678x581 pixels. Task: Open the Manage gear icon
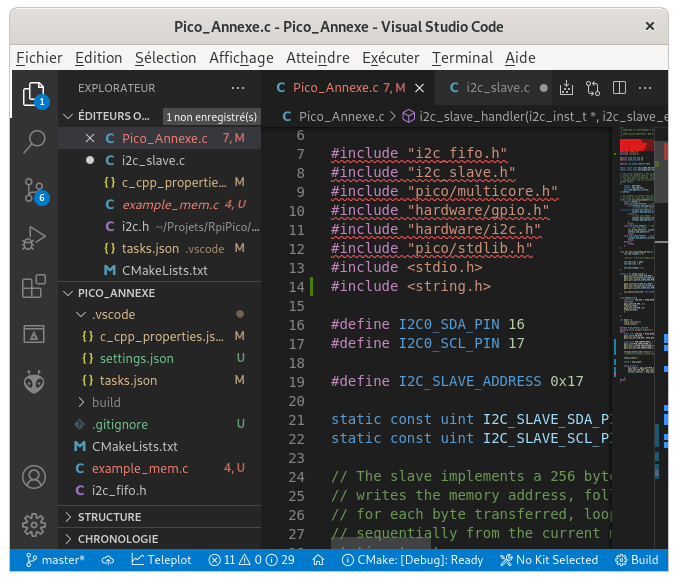(x=34, y=525)
